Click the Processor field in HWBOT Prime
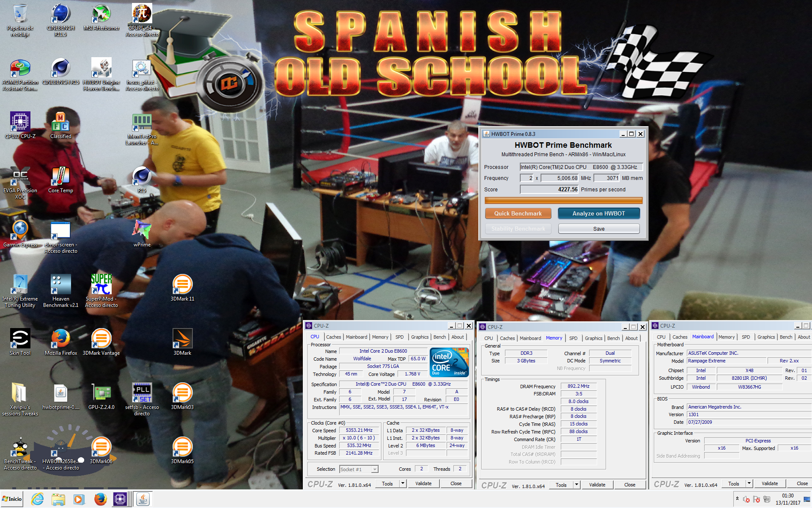This screenshot has width=812, height=508. point(581,167)
